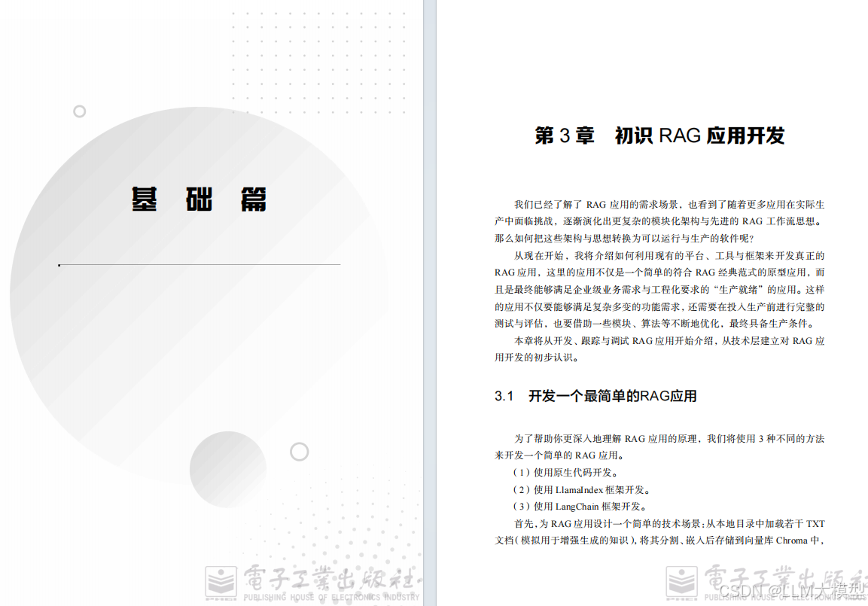
Task: Click list item "（2）使用 LlamaIndex 框架开发。"
Action: (583, 490)
